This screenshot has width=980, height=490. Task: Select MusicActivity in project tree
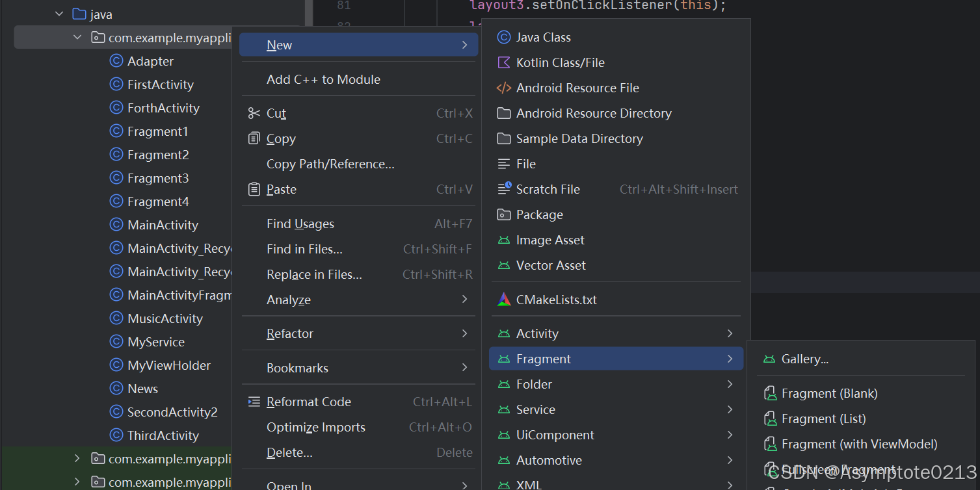point(165,318)
